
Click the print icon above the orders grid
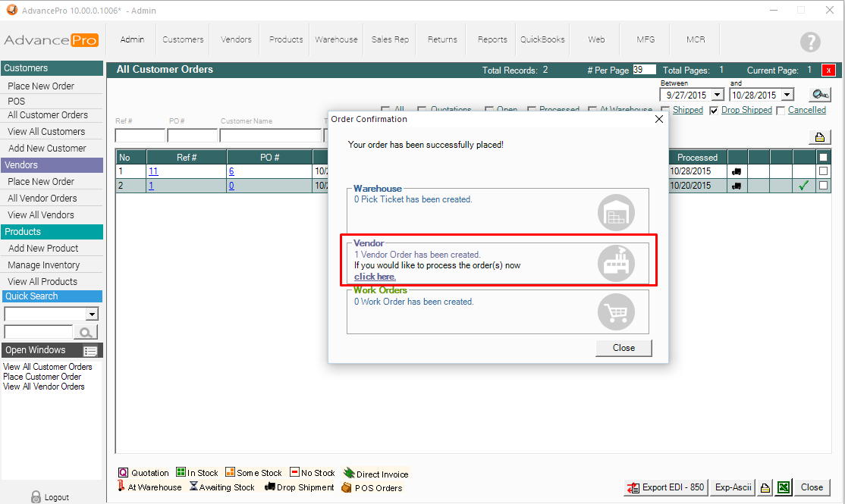(x=820, y=137)
